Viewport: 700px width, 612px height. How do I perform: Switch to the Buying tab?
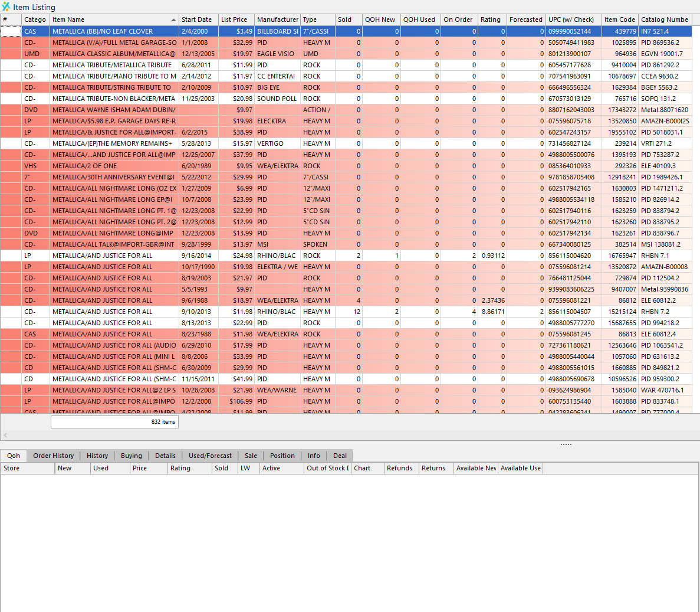(132, 456)
